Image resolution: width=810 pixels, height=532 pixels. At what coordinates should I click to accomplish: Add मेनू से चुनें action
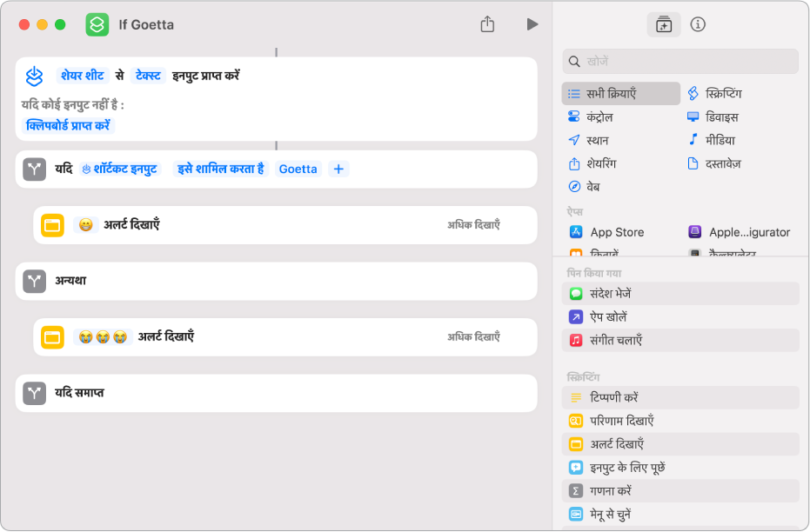coord(680,515)
